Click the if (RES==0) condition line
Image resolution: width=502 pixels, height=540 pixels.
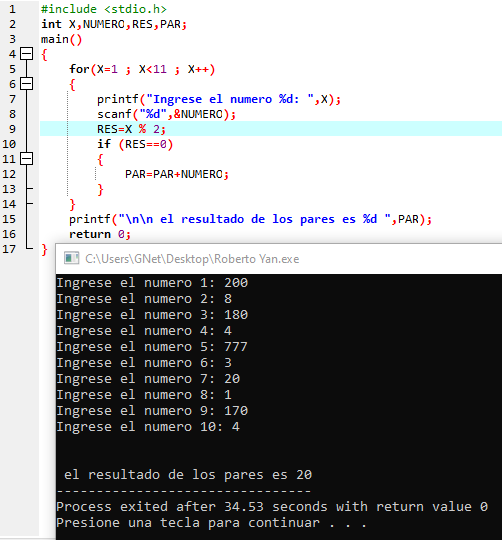[135, 144]
